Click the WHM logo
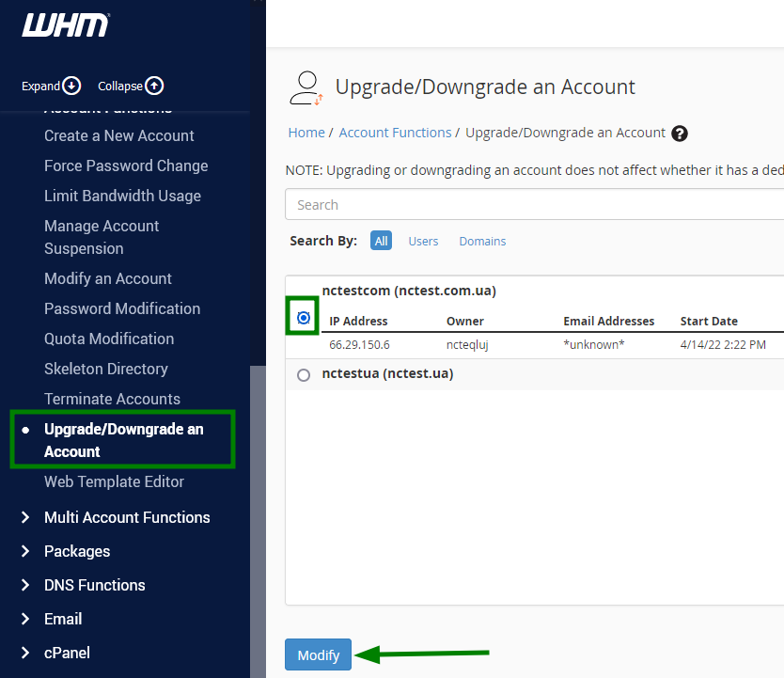 click(x=66, y=25)
